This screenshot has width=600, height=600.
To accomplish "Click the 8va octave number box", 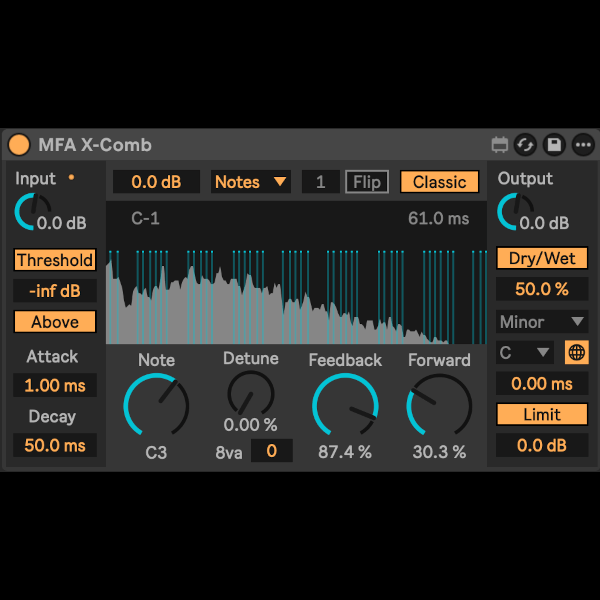I will tap(270, 451).
